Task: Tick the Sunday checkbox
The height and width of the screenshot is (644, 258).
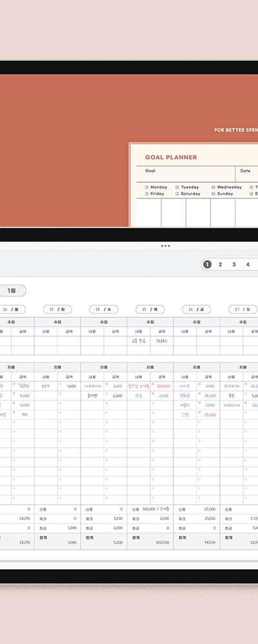Action: click(213, 194)
